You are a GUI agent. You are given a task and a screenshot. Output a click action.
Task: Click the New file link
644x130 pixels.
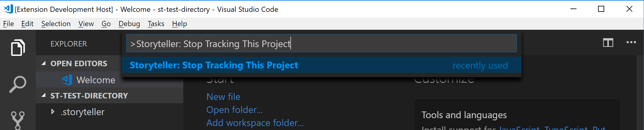coord(223,97)
